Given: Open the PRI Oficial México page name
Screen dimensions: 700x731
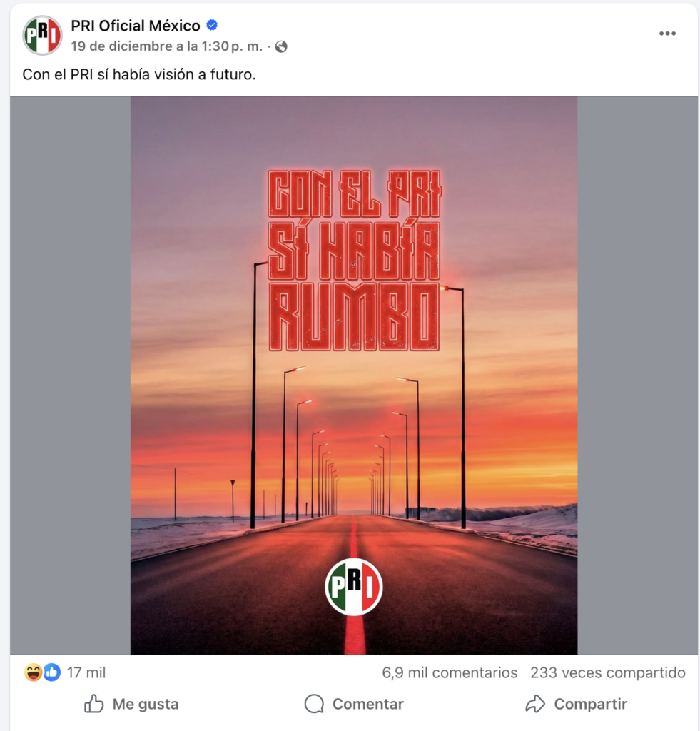Looking at the screenshot, I should tap(136, 26).
